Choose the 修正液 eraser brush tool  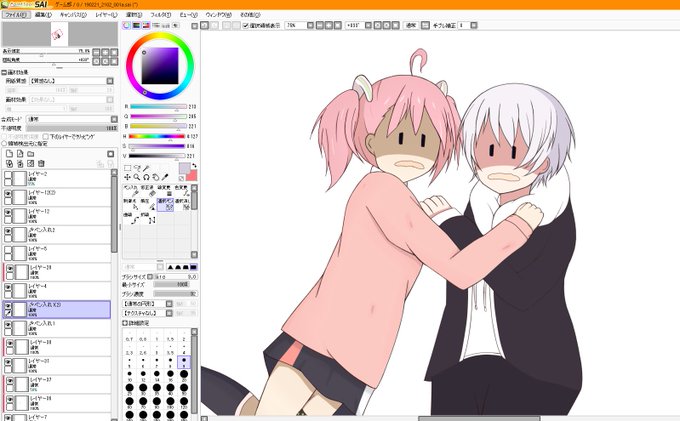coord(148,191)
